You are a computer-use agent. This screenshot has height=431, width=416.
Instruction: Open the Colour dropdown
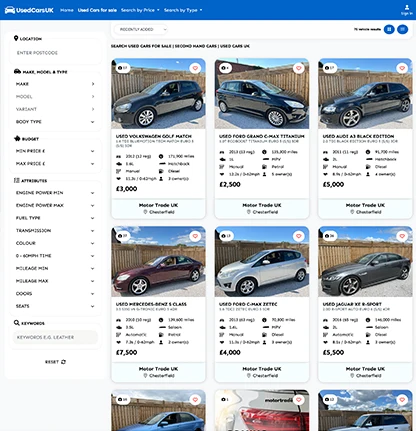[x=55, y=243]
